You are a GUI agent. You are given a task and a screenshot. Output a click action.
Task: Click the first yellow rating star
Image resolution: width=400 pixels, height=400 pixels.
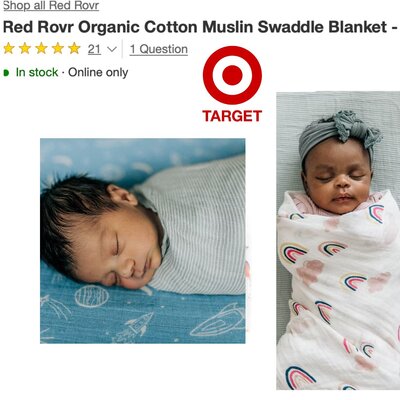[9, 49]
